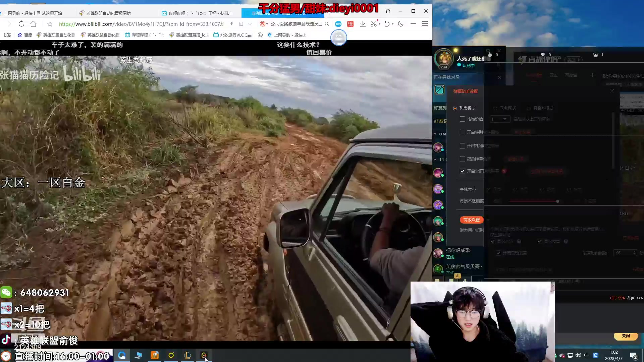Reload the bilibili page
The width and height of the screenshot is (644, 362).
click(21, 24)
